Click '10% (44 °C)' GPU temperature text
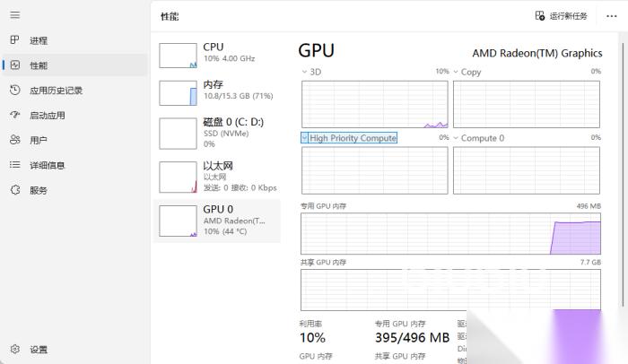 point(225,231)
